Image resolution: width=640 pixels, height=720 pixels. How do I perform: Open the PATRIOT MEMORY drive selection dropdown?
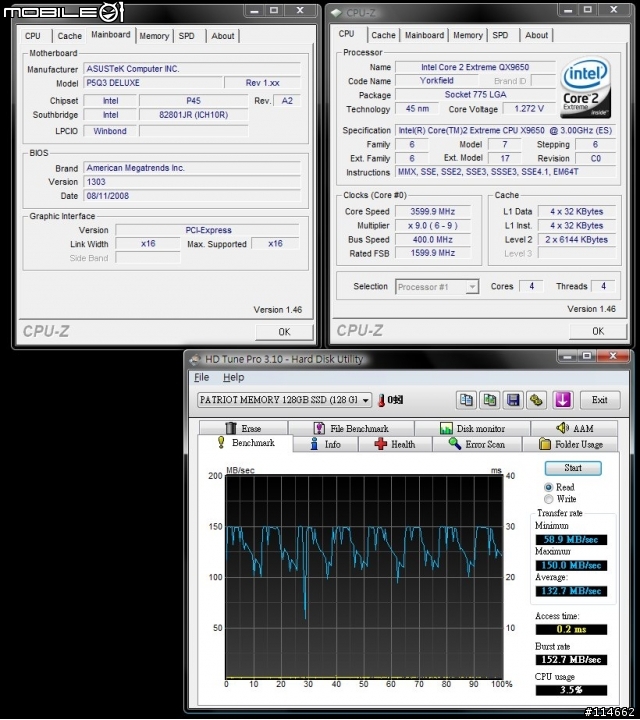point(284,400)
